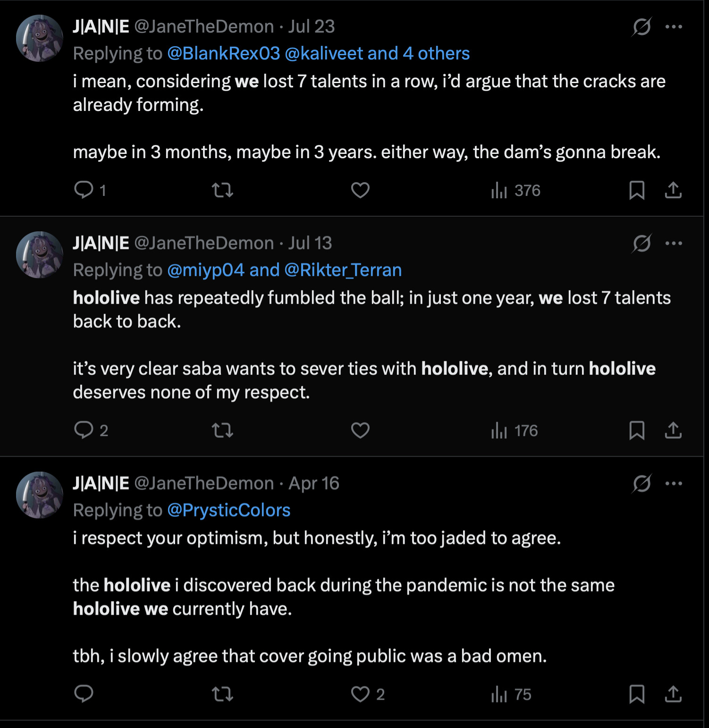
Task: Repost the Apr 16 tweet
Action: pyautogui.click(x=222, y=694)
